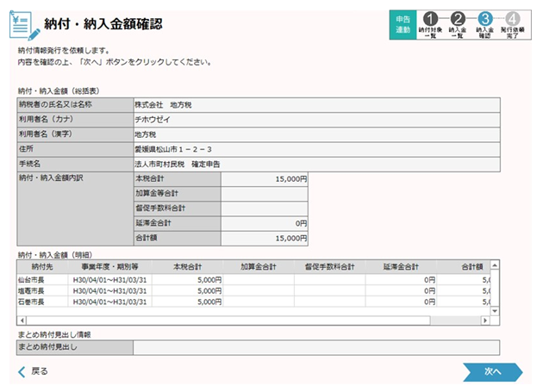The height and width of the screenshot is (392, 543).
Task: Click the detail table scroll down arrow
Action: [x=495, y=311]
